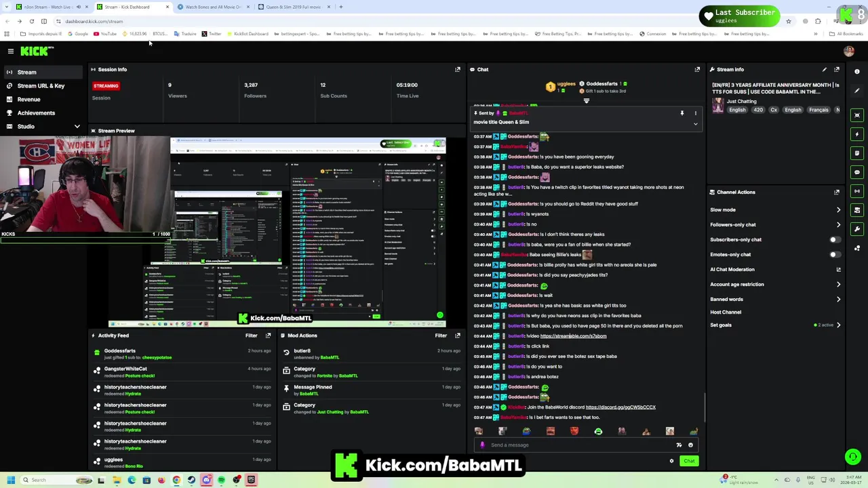Open the Mod Actions Filter
This screenshot has height=488, width=868.
(441, 335)
